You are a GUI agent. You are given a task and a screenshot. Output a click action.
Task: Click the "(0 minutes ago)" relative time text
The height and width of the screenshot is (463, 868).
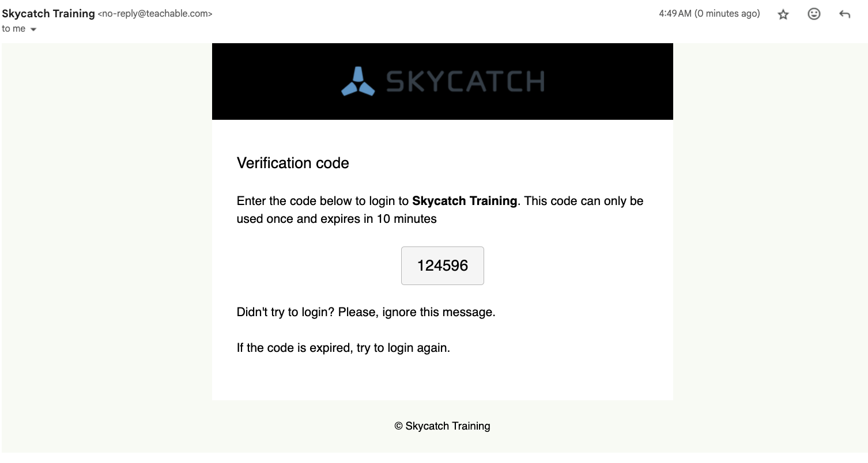727,13
